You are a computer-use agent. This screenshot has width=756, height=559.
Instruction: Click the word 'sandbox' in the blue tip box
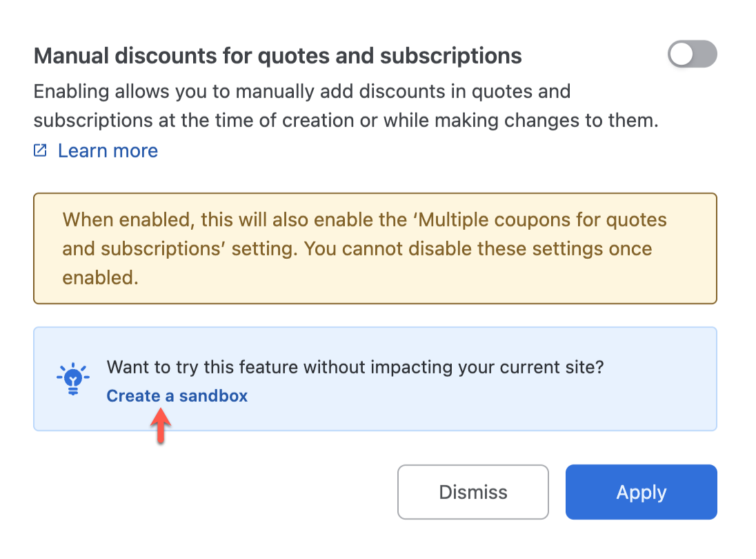[x=213, y=396]
